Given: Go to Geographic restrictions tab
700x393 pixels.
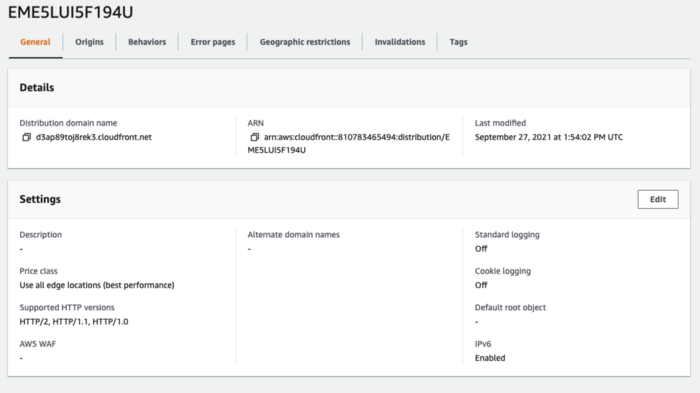Looking at the screenshot, I should click(x=305, y=42).
